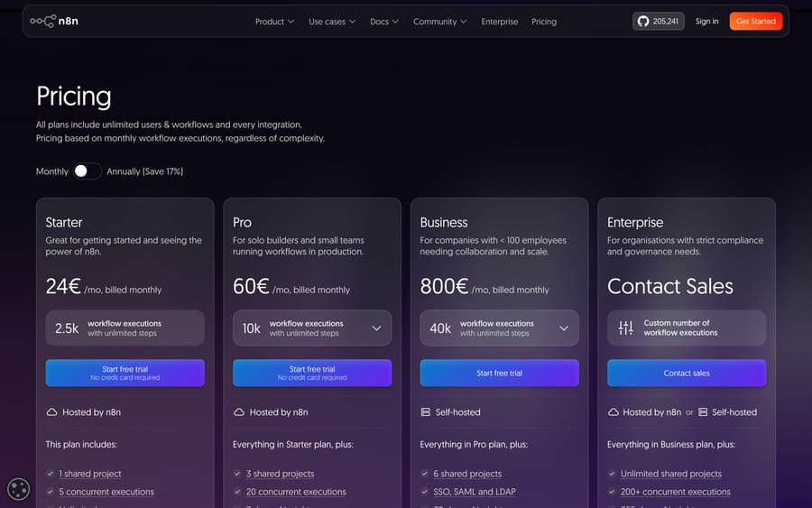
Task: Open 20 concurrent executions feature link
Action: (296, 492)
